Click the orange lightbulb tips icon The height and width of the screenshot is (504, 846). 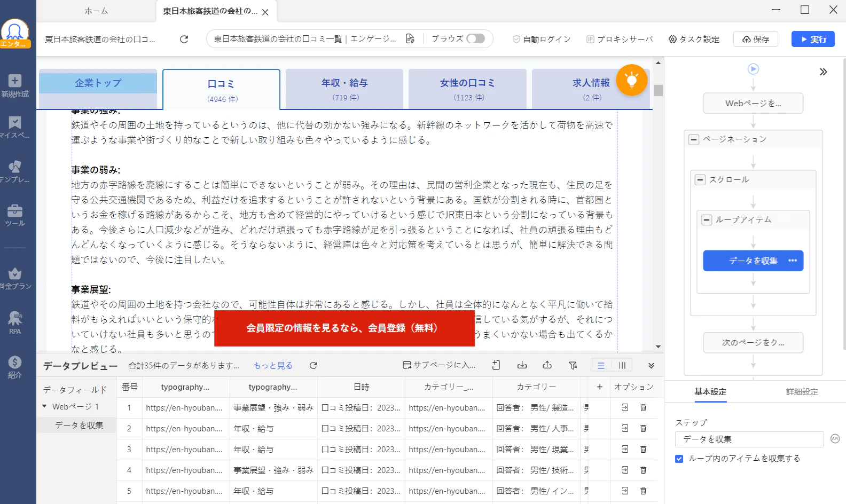[632, 80]
